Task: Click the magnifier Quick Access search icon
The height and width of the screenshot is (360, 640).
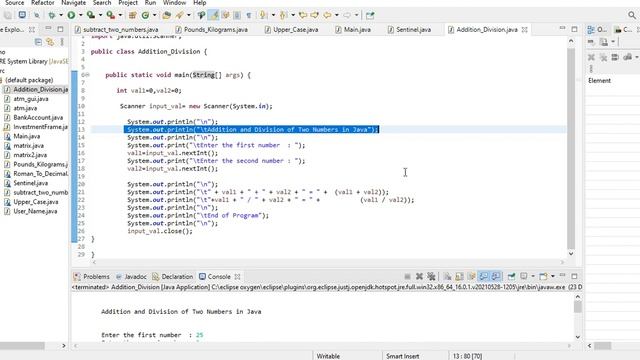Action: pyautogui.click(x=632, y=16)
